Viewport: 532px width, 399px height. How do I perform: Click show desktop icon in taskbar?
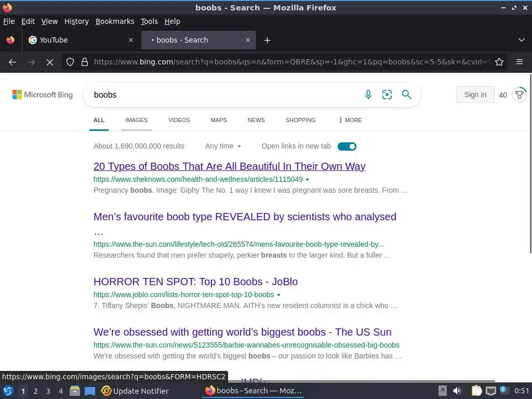point(90,391)
